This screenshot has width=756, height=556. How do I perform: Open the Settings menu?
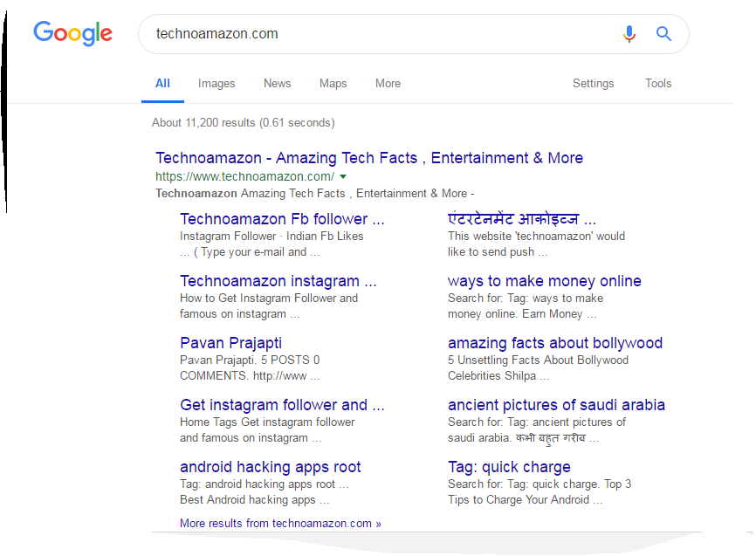point(593,84)
